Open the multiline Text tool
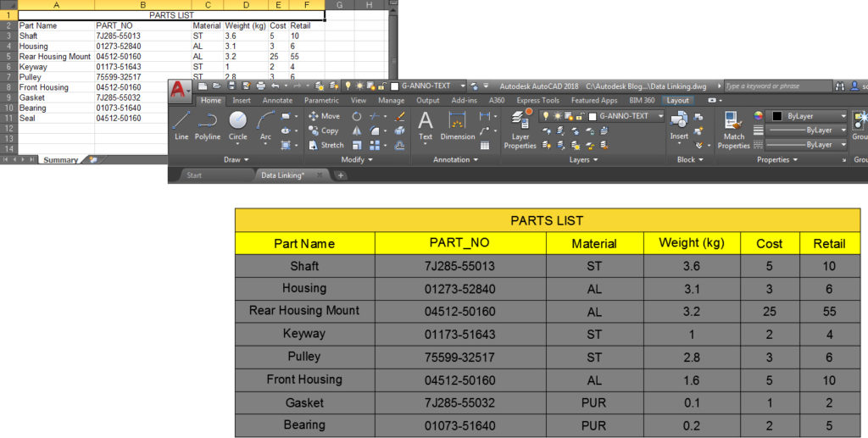The image size is (868, 438). [x=426, y=125]
